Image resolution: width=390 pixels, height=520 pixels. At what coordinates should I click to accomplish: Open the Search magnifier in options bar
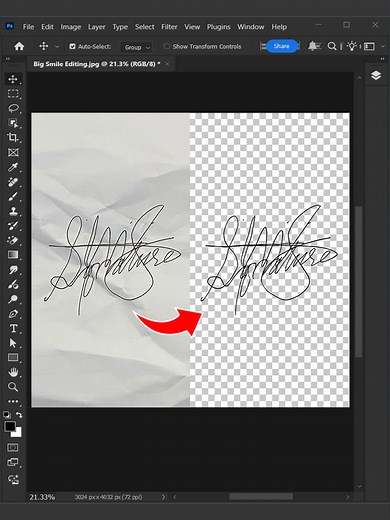click(x=332, y=46)
